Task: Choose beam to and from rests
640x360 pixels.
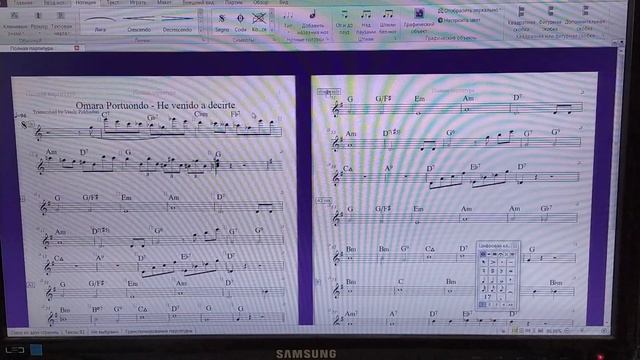Action: click(x=344, y=22)
